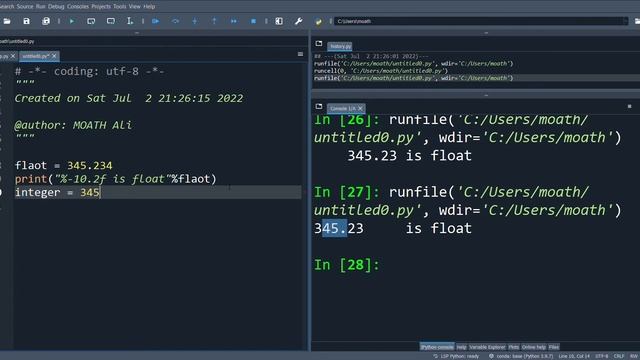
Task: Click conda: base (Python 3.8.7) status
Action: click(521, 356)
